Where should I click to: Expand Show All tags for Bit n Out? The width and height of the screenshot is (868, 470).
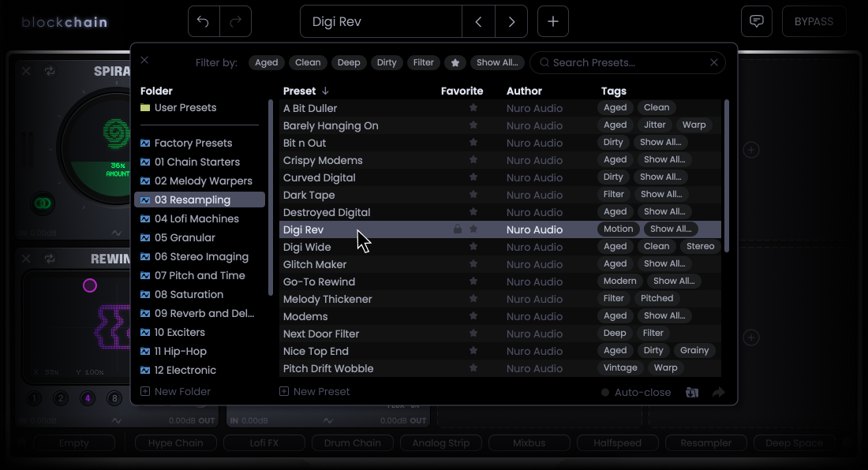tap(660, 142)
